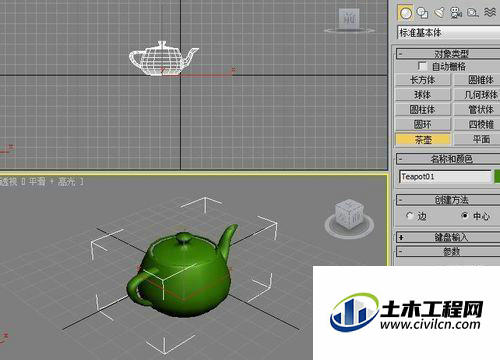Expand the 键盘输入 rollout

448,237
